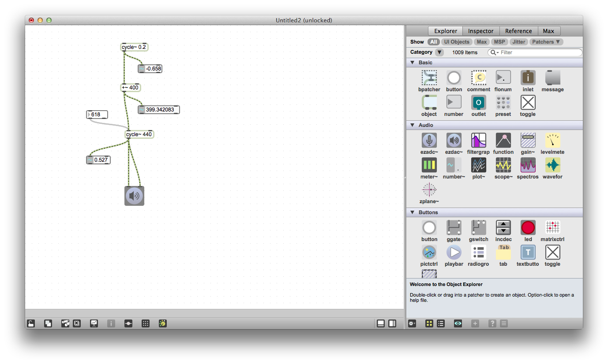Open the filter search options magnifier
This screenshot has width=608, height=364.
pyautogui.click(x=495, y=52)
